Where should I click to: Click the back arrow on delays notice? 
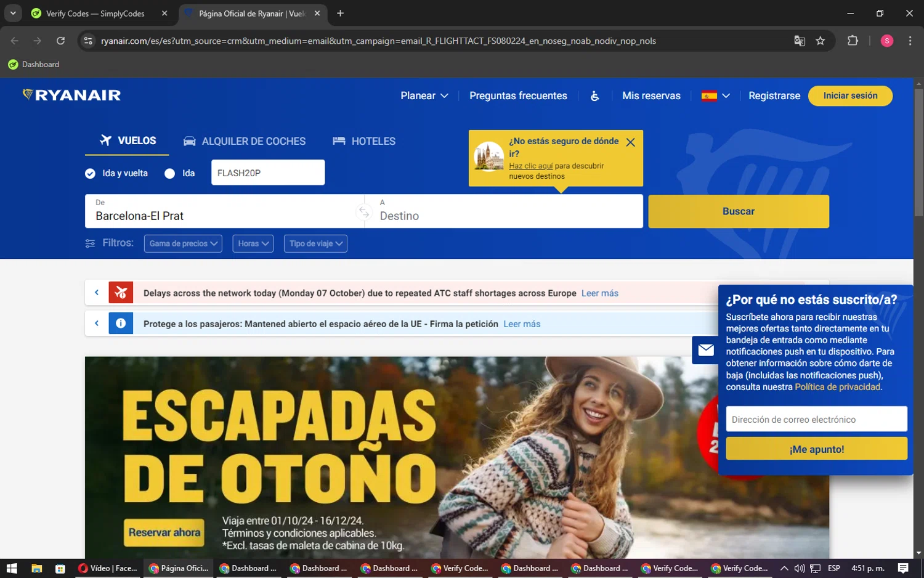coord(97,293)
